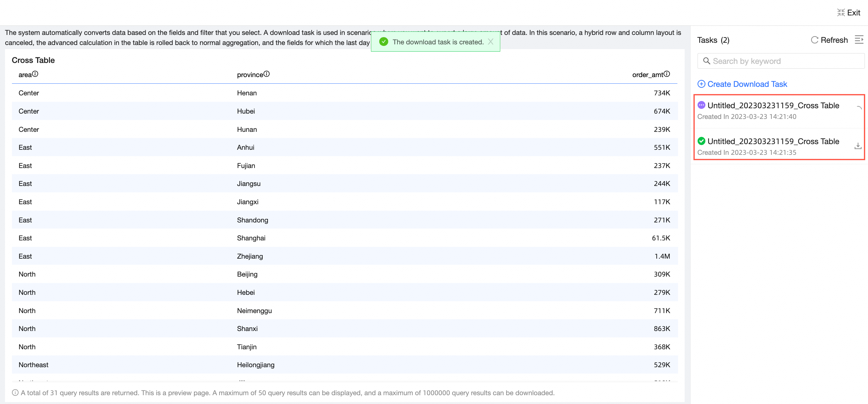The image size is (868, 404).
Task: Click the '117K' order amount for Jiangxi
Action: click(662, 202)
